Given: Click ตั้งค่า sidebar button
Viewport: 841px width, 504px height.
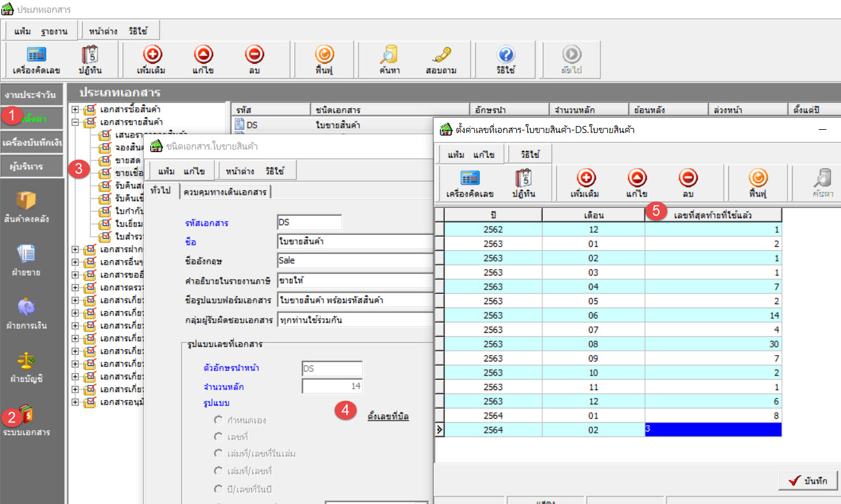Looking at the screenshot, I should point(32,118).
